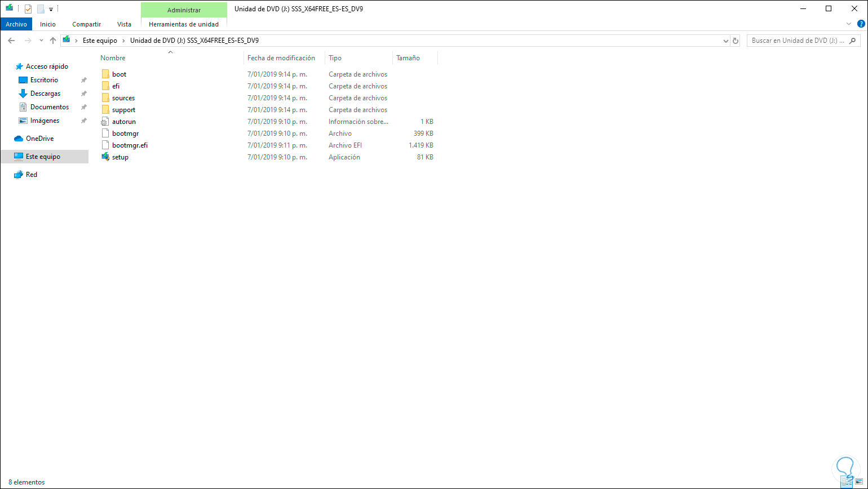
Task: Open Descargas in the navigation pane
Action: 45,94
